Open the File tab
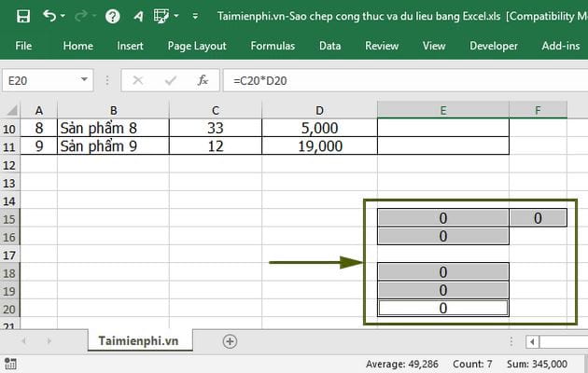This screenshot has height=373, width=588. coord(23,46)
